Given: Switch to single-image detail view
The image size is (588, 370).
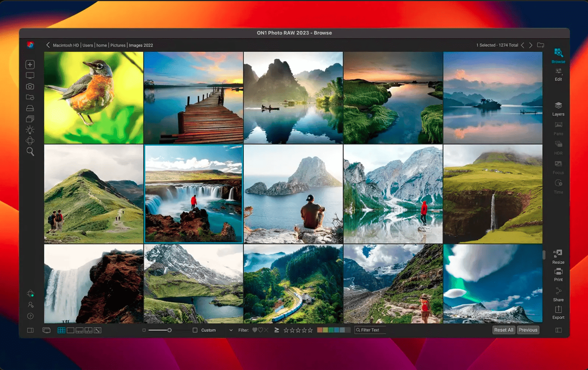Looking at the screenshot, I should tap(70, 330).
